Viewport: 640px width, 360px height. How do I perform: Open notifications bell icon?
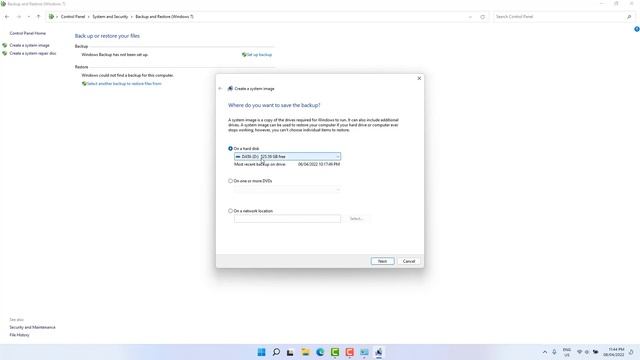631,352
